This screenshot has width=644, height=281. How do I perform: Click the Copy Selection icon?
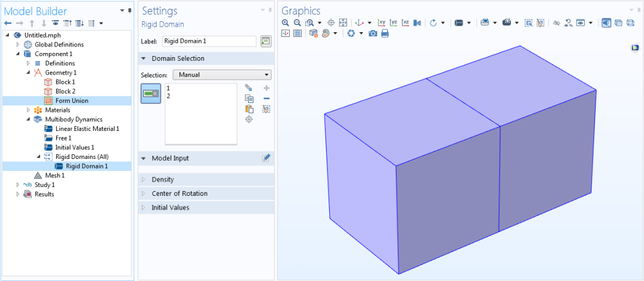[249, 98]
